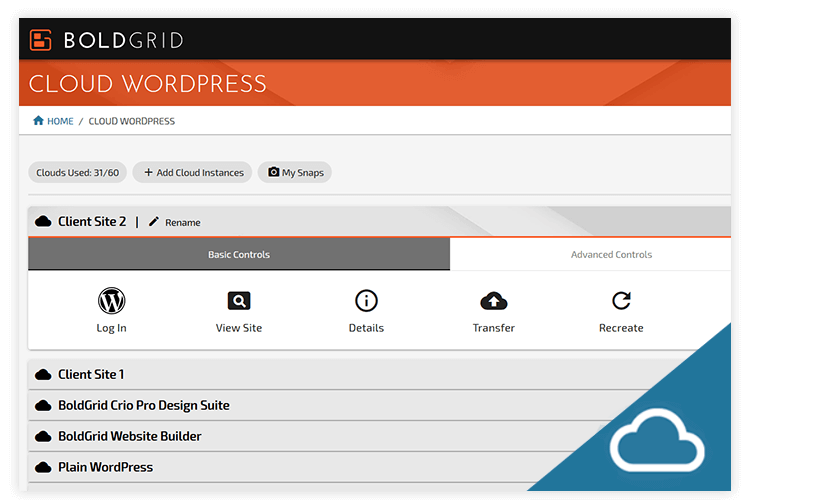
Task: Switch to Basic Controls tab
Action: click(x=239, y=255)
